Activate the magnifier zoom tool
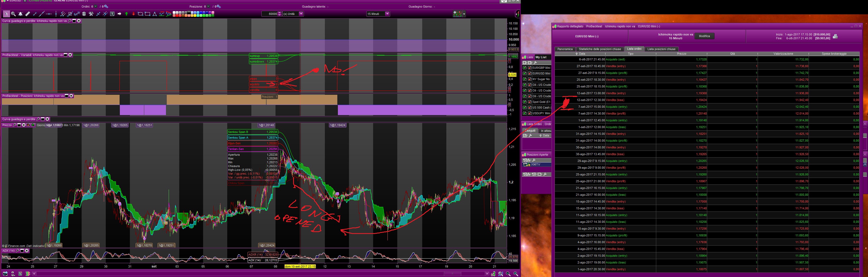The height and width of the screenshot is (277, 868). (14, 14)
